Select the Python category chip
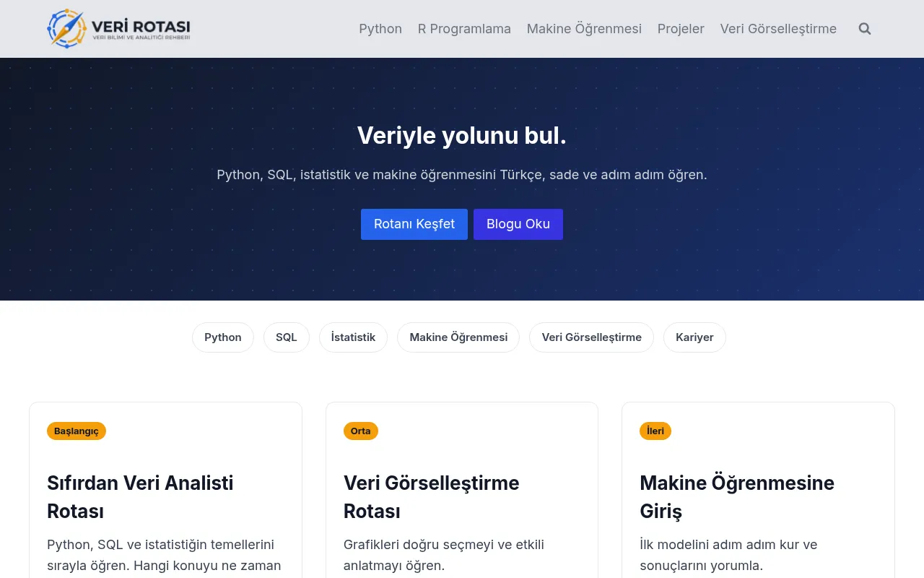This screenshot has width=924, height=578. 223,337
